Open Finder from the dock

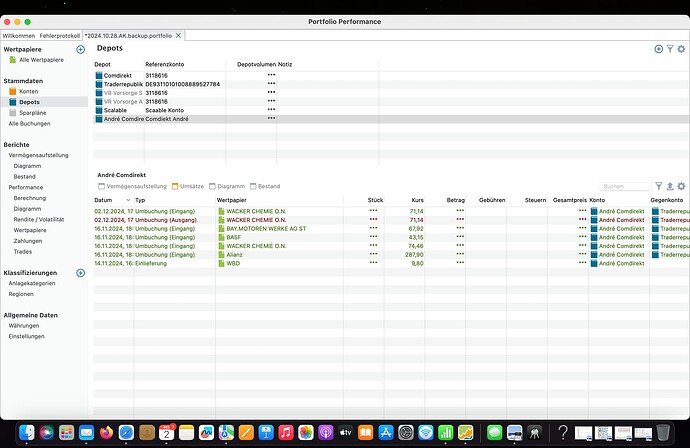(x=27, y=433)
